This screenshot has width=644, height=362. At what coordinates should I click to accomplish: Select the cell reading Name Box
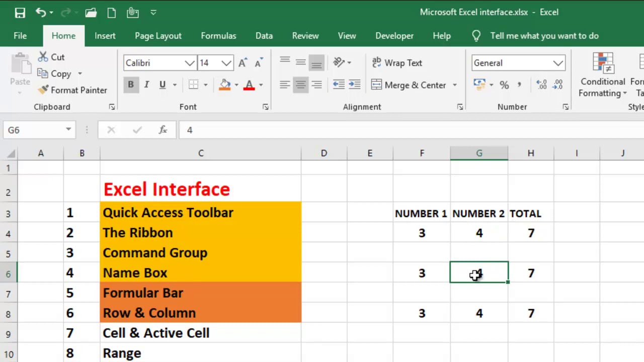(x=201, y=273)
